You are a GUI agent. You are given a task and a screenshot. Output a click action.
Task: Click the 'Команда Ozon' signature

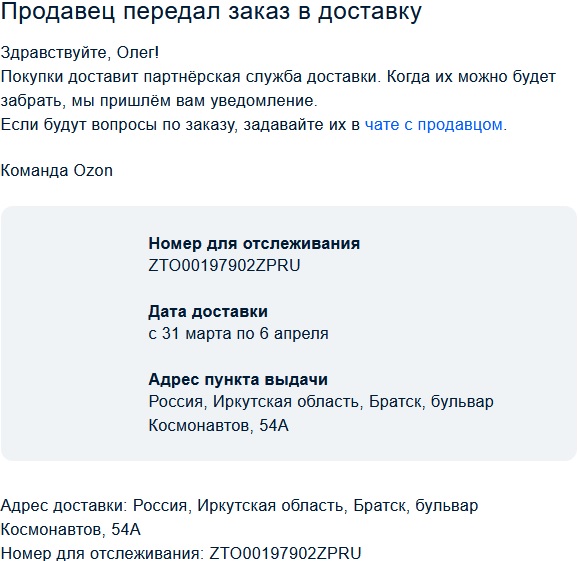[56, 171]
